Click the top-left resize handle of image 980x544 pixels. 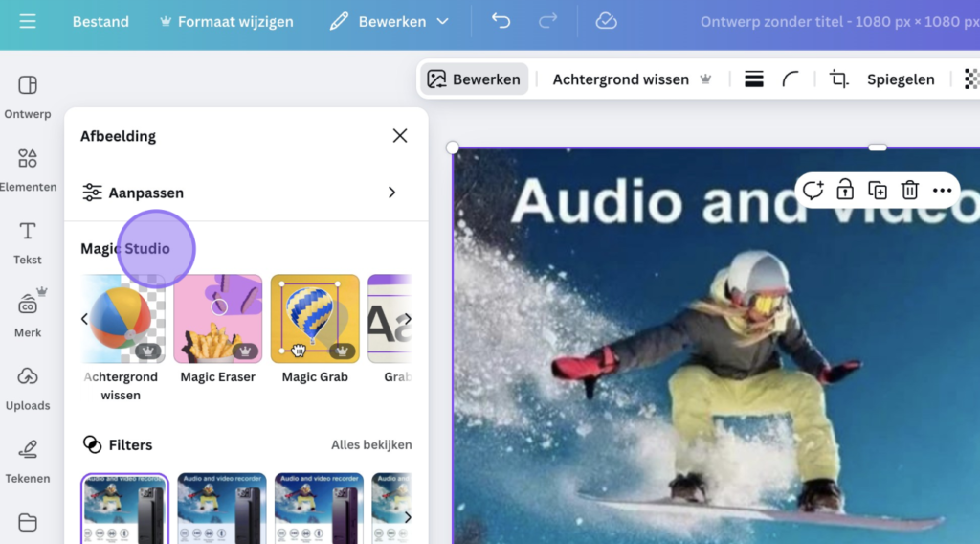pyautogui.click(x=453, y=147)
